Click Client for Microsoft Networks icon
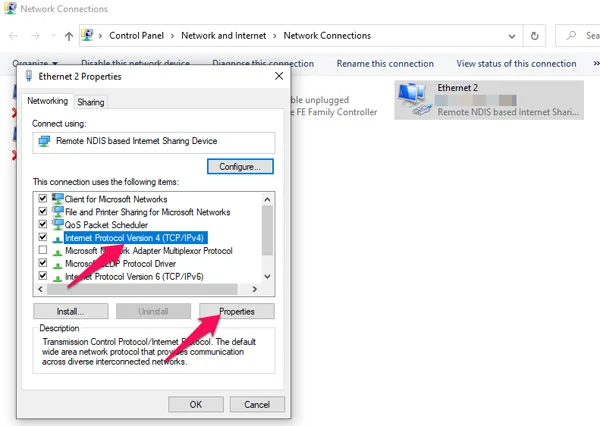 tap(58, 199)
